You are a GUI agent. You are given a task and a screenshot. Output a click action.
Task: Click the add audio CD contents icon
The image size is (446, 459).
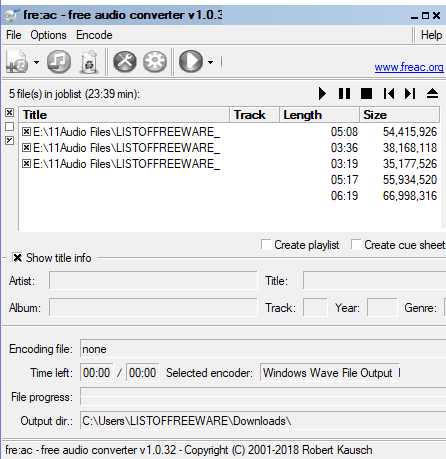(59, 62)
